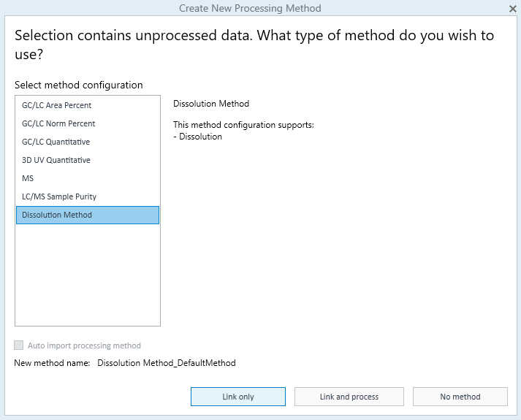Viewport: 521px width, 420px height.
Task: Click the highlighted Dissolution Method item
Action: coord(57,215)
